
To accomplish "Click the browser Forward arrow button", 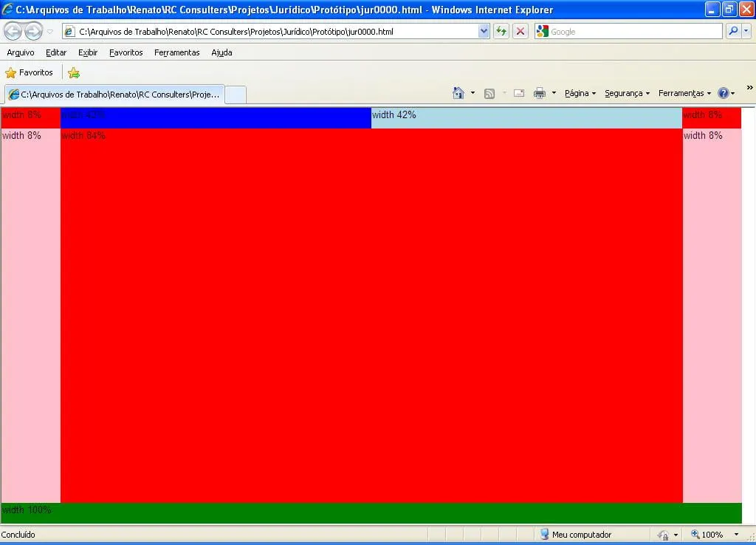I will tap(33, 31).
